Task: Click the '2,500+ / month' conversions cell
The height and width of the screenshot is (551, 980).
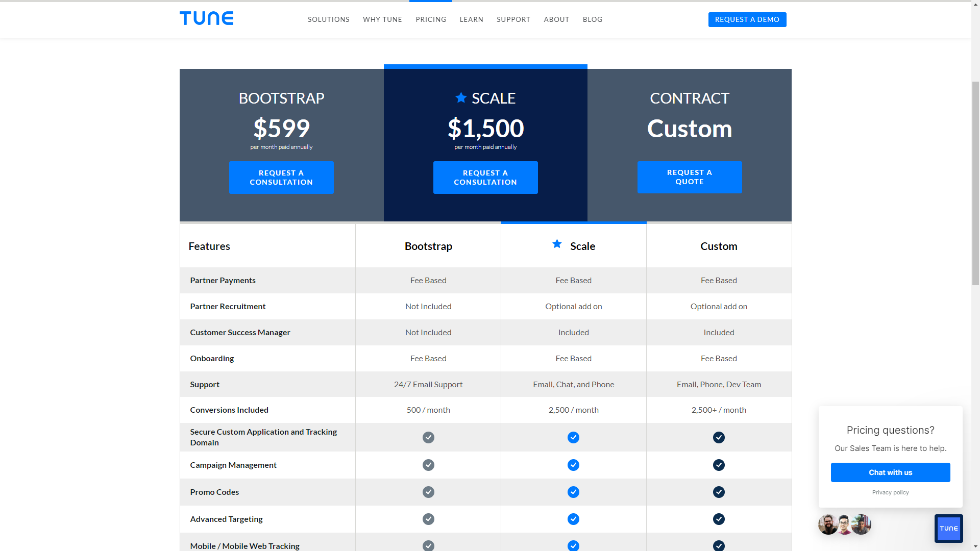Action: click(719, 410)
